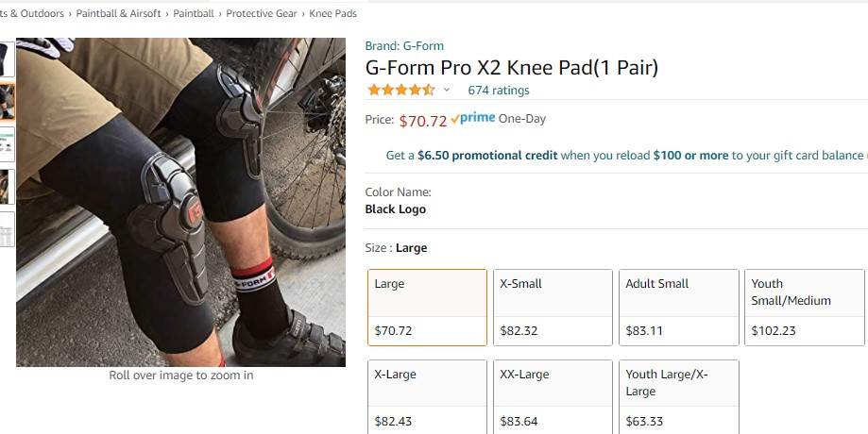868x434 pixels.
Task: Go to Paintball & Airsoft breadcrumb
Action: click(x=119, y=14)
